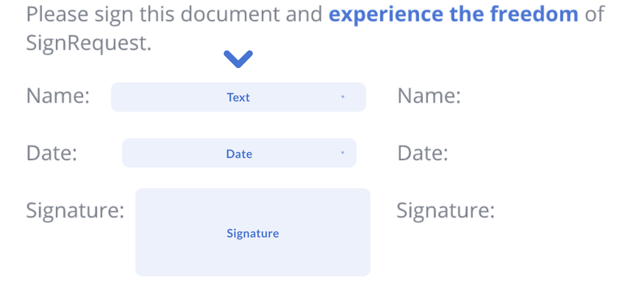This screenshot has height=308, width=644.
Task: Click the blue downward chevron arrow
Action: pos(238,59)
